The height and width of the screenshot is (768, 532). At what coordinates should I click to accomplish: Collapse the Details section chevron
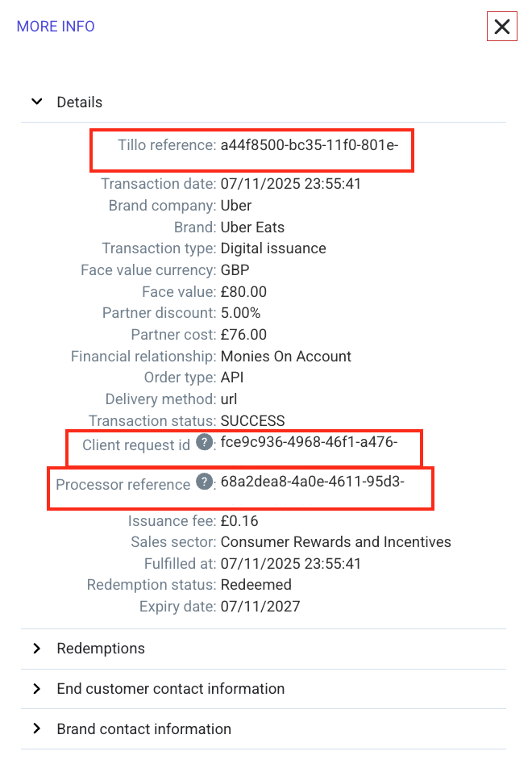tap(36, 102)
